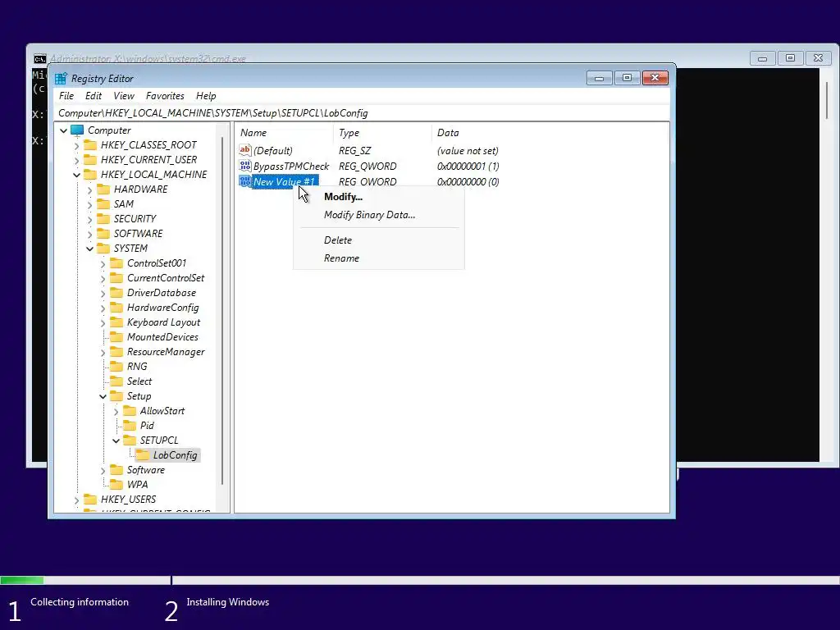Screen dimensions: 840x630
Task: Click the Setup folder icon
Action: point(116,396)
